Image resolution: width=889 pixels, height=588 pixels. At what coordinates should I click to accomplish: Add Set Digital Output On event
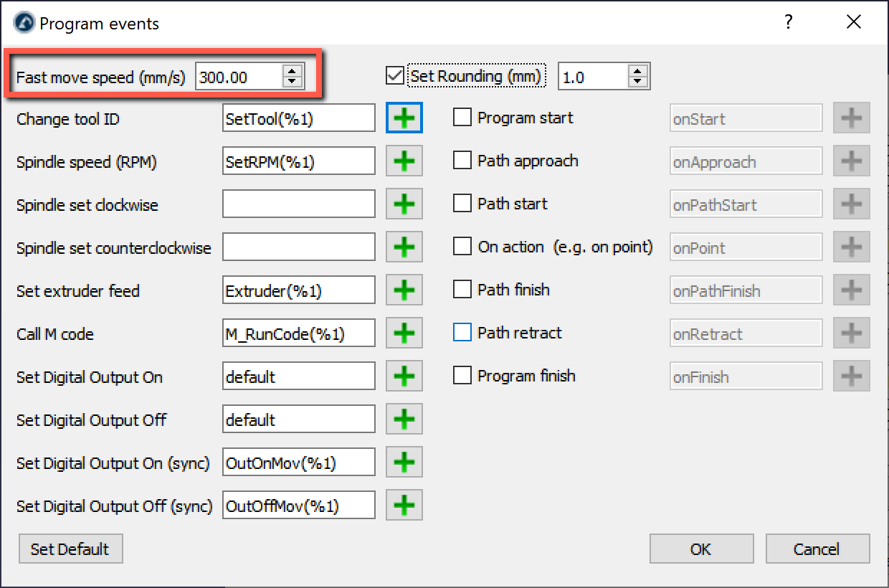tap(404, 376)
